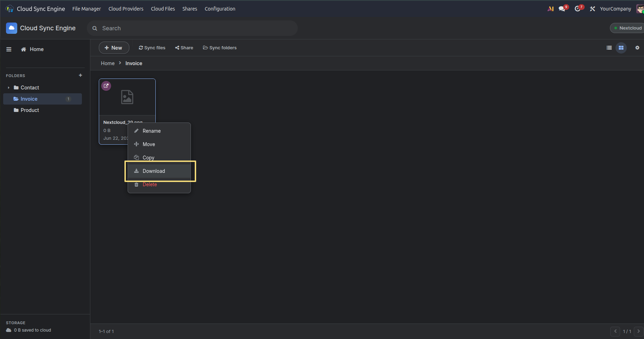Select Rename in context menu

[x=159, y=131]
